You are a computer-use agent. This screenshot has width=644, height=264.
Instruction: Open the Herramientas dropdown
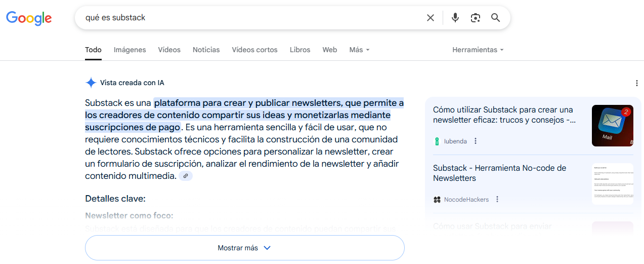click(478, 50)
